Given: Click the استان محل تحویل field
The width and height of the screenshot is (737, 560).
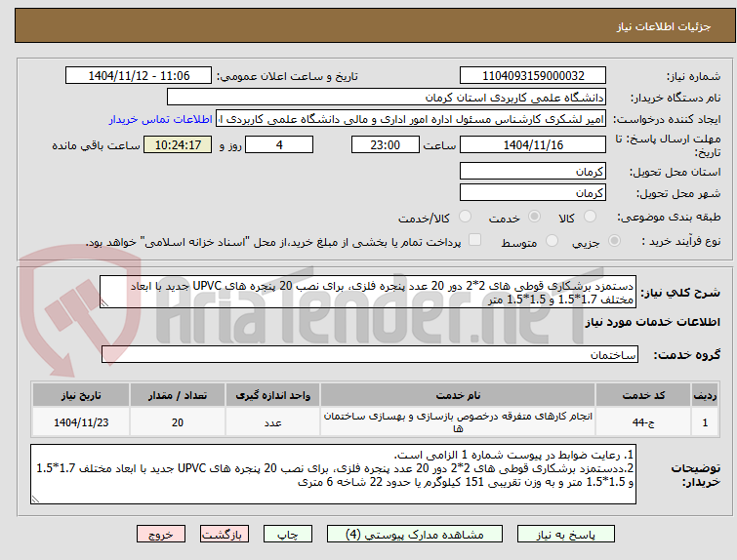Looking at the screenshot, I should click(533, 171).
